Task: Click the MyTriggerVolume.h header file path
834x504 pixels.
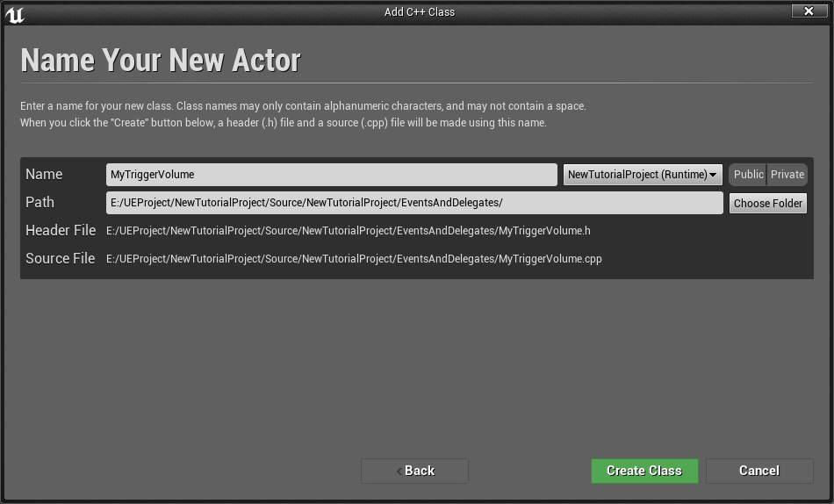Action: tap(349, 231)
